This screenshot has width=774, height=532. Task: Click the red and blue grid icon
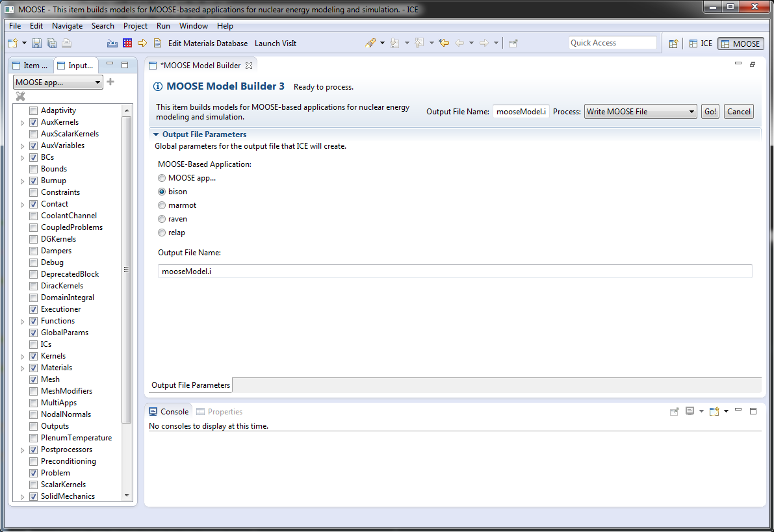127,44
